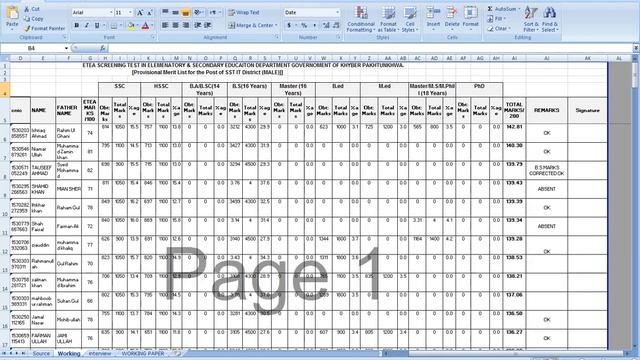Open the font size box showing 11
The height and width of the screenshot is (360, 640).
(x=124, y=13)
